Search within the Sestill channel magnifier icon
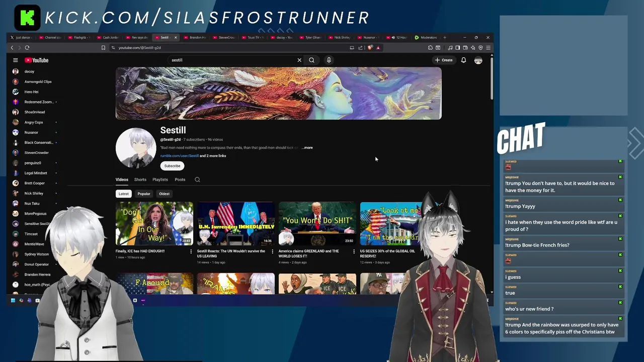This screenshot has width=644, height=362. [197, 179]
